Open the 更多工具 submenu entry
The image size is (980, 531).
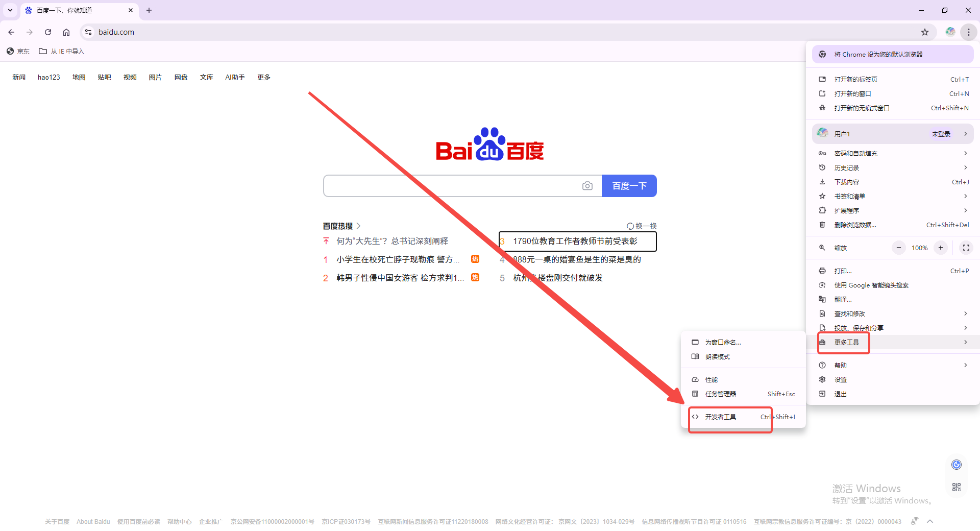[893, 342]
